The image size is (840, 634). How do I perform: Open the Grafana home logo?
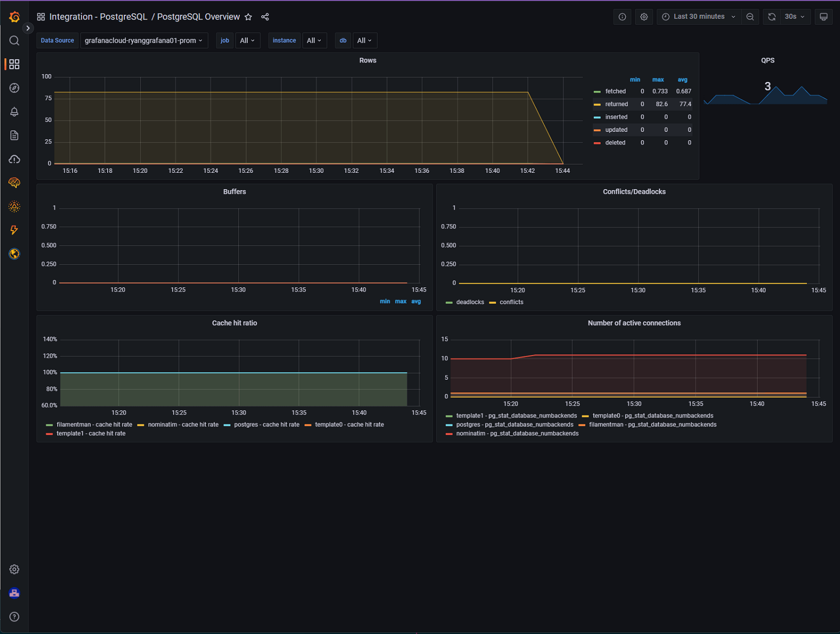click(x=14, y=16)
